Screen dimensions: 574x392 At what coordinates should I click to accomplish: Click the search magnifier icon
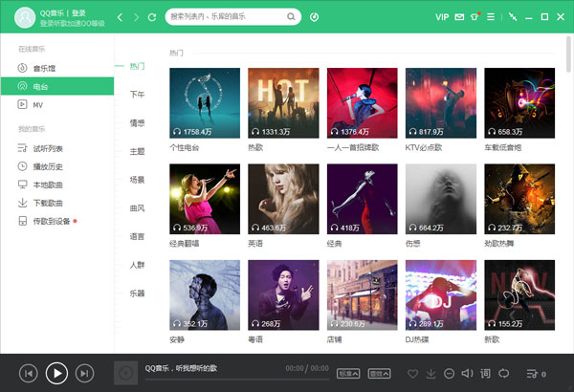(291, 17)
